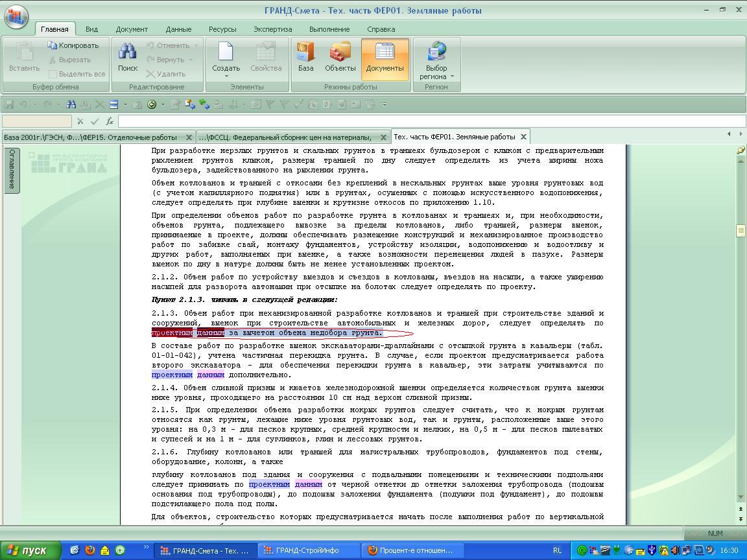
Task: Click the yellow box with blue arrow icon
Action: click(x=189, y=104)
